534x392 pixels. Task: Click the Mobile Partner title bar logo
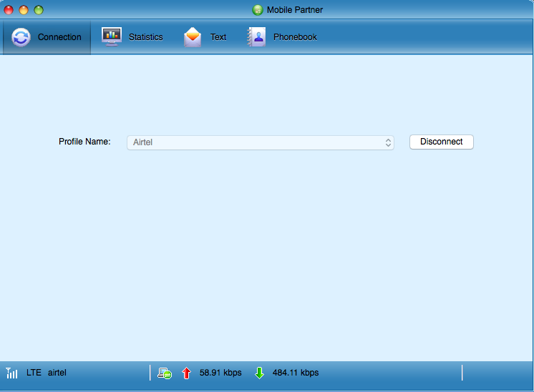[x=258, y=10]
